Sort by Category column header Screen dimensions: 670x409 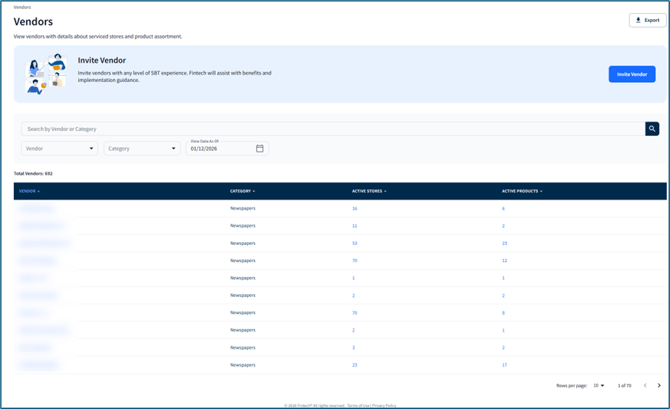pyautogui.click(x=241, y=191)
